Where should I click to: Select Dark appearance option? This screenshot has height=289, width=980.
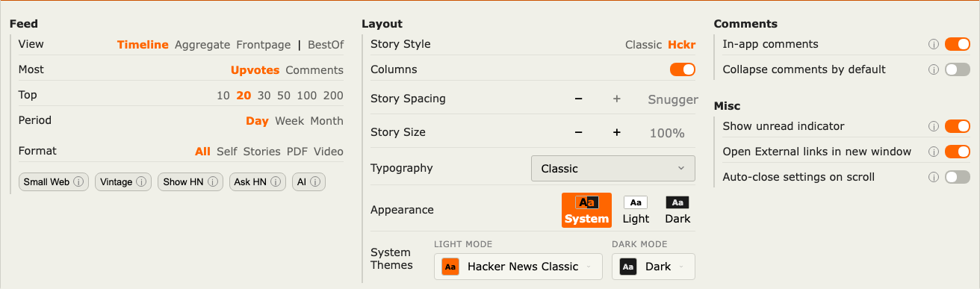(x=677, y=210)
